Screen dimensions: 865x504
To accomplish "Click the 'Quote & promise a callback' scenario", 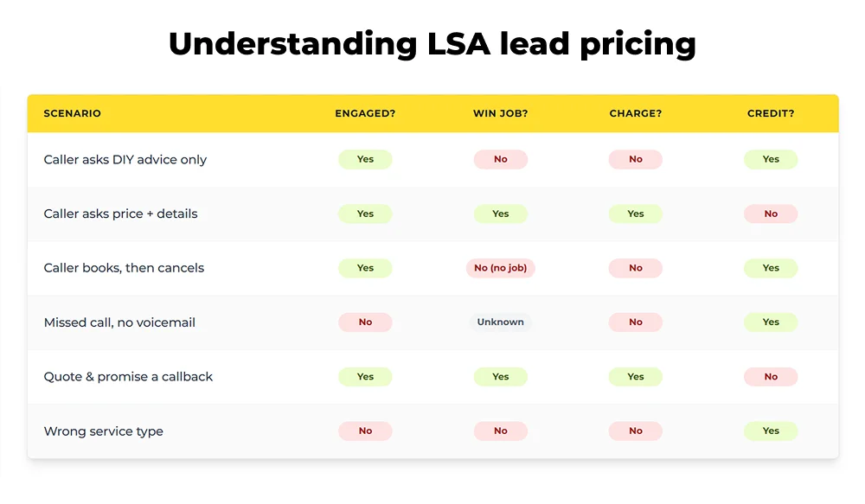I will [128, 377].
